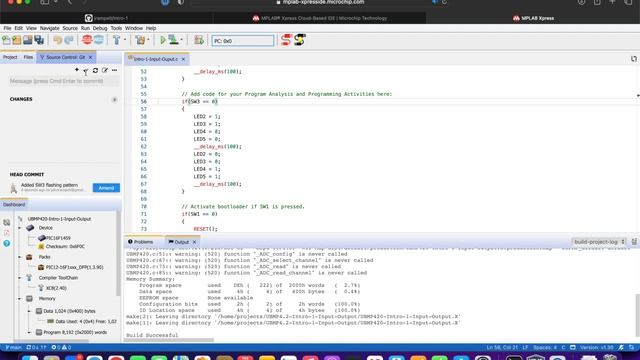Open the Help menu
Image resolution: width=640 pixels, height=360 pixels.
click(x=151, y=28)
